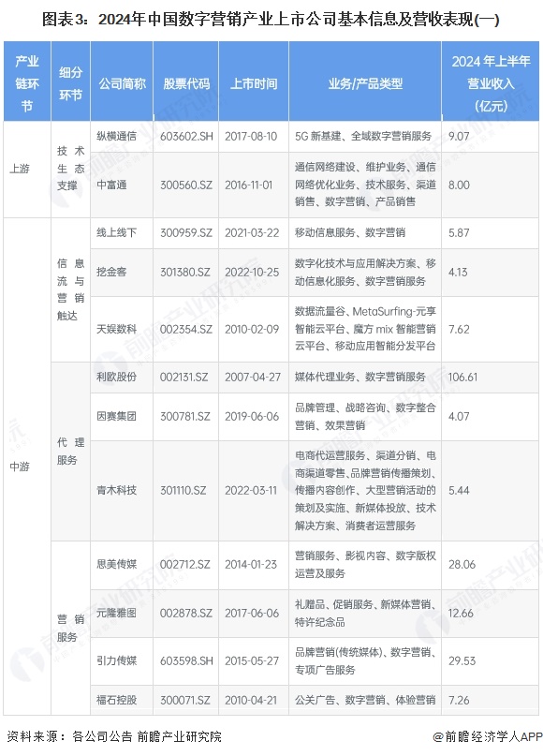Click company name '因赛集团'

pyautogui.click(x=116, y=416)
